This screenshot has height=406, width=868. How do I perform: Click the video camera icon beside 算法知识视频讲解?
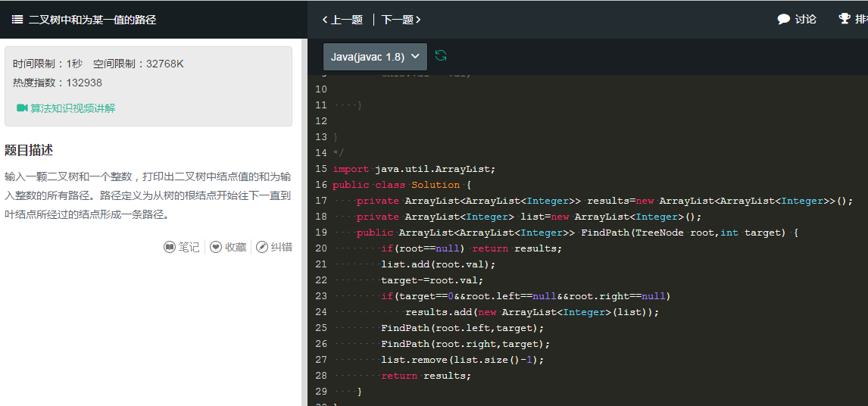click(22, 108)
